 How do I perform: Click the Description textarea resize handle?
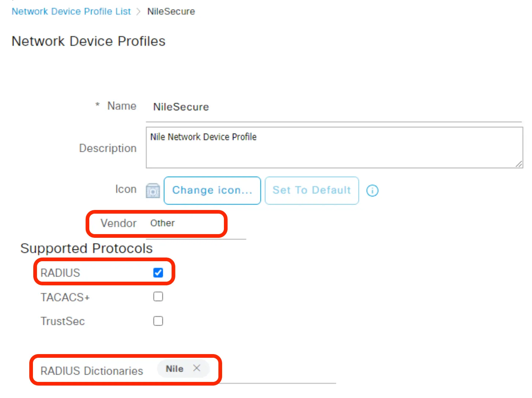point(519,164)
